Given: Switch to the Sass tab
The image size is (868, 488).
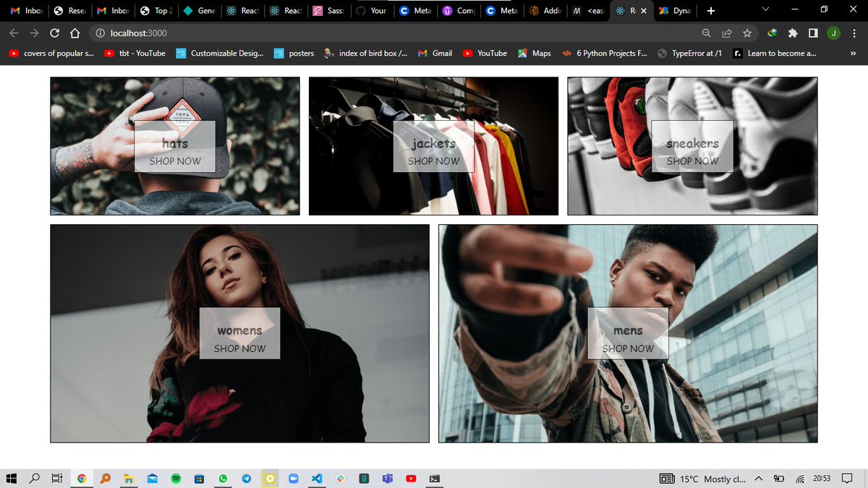Looking at the screenshot, I should tap(328, 11).
